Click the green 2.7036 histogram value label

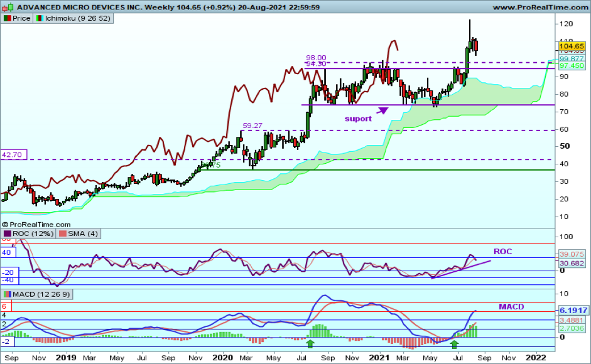[572, 329]
